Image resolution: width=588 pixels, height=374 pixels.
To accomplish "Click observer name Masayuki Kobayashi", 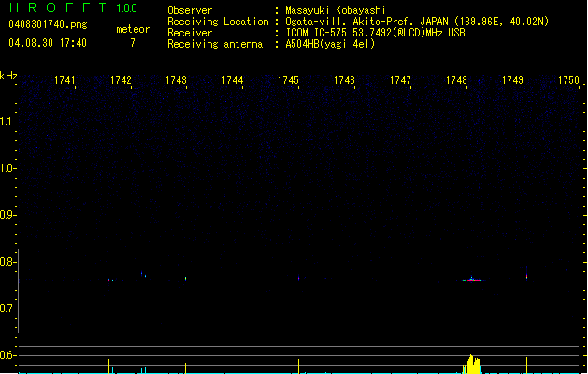I will click(336, 10).
